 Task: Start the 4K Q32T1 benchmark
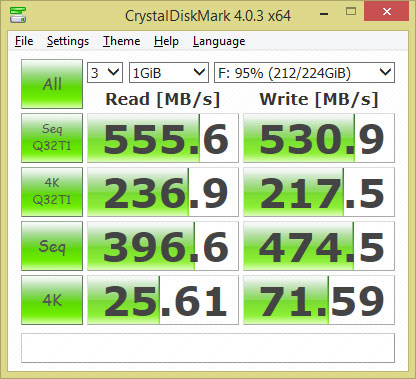[52, 192]
